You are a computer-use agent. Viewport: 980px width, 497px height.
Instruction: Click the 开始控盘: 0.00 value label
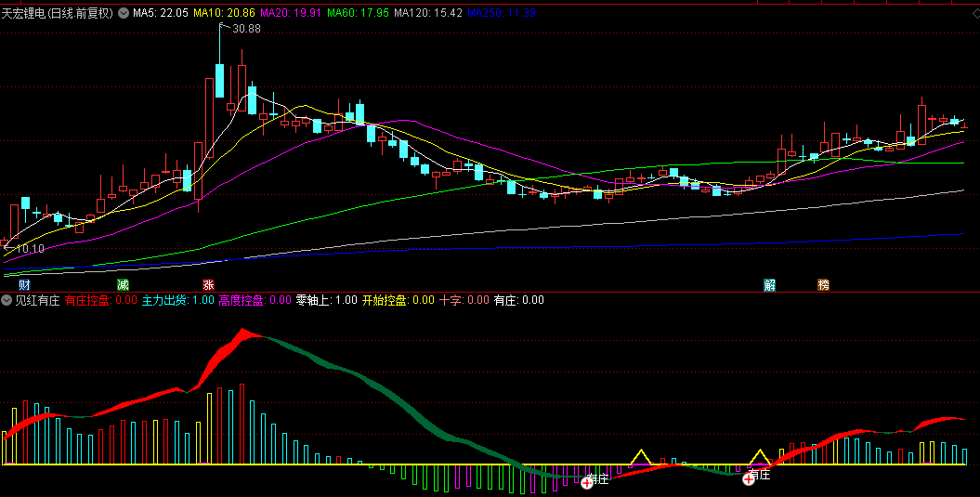[x=399, y=300]
